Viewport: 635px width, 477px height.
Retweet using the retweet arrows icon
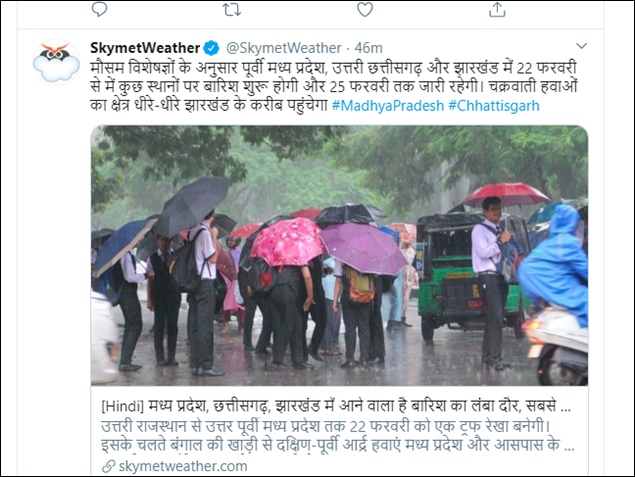pos(232,9)
